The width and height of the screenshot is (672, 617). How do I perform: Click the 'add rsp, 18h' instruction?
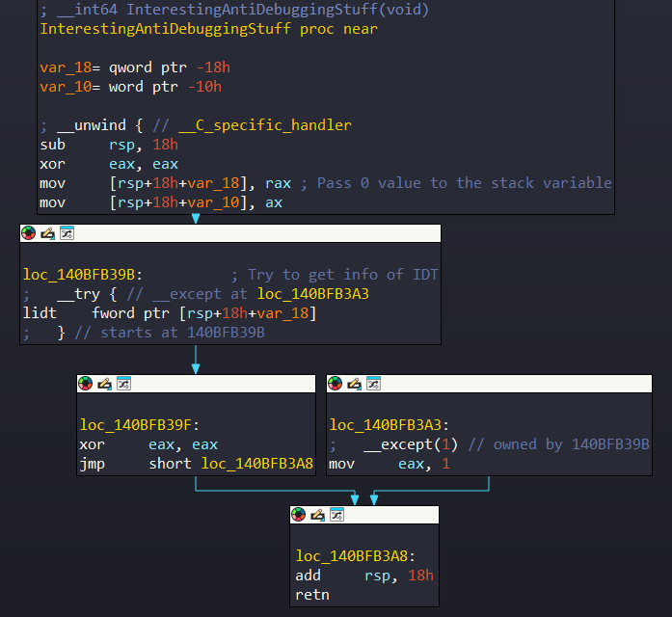tap(364, 575)
